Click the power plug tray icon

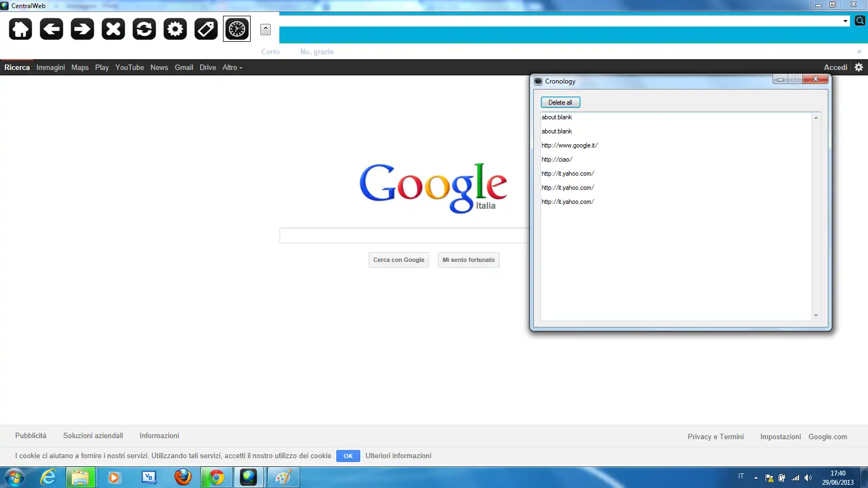pos(782,478)
